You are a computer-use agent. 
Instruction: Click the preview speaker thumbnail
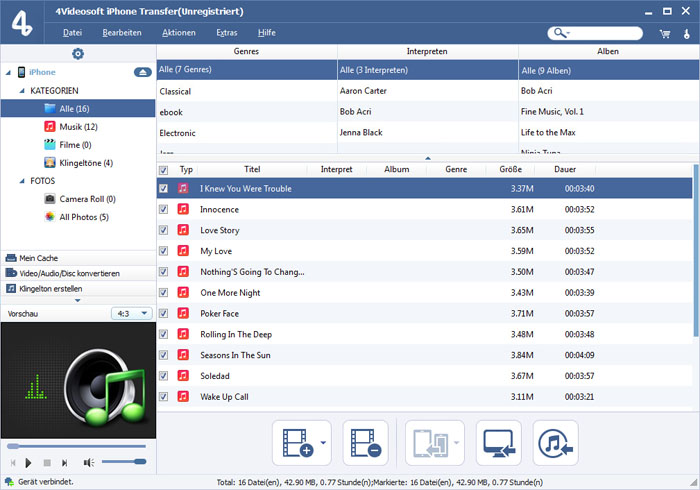tap(78, 380)
